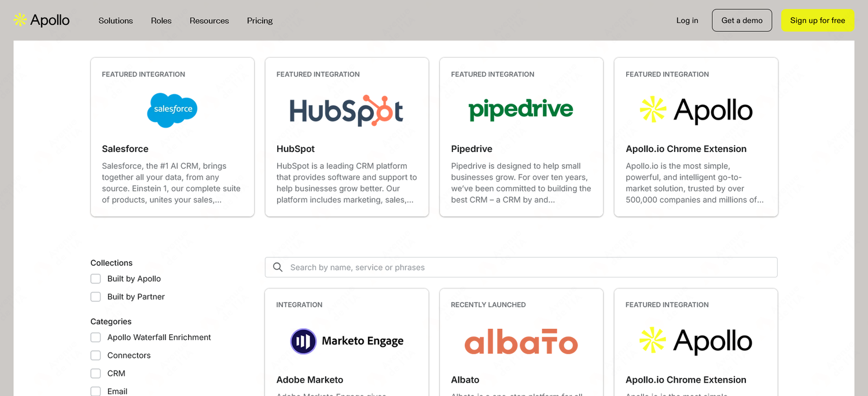868x396 pixels.
Task: Click Apollo logo in top featured card
Action: pos(696,109)
